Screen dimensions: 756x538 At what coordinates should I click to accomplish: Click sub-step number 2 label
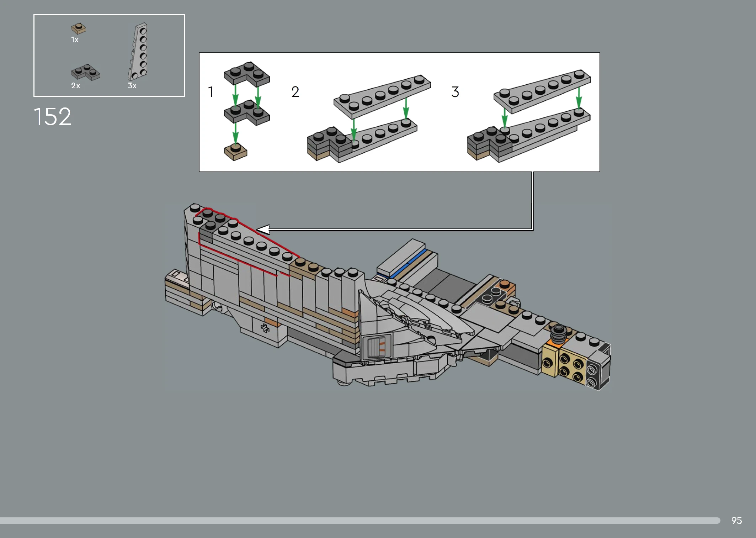[295, 92]
